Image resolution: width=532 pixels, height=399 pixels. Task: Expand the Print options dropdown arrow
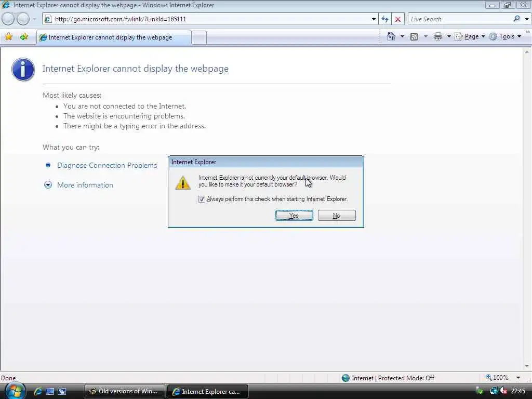(448, 36)
